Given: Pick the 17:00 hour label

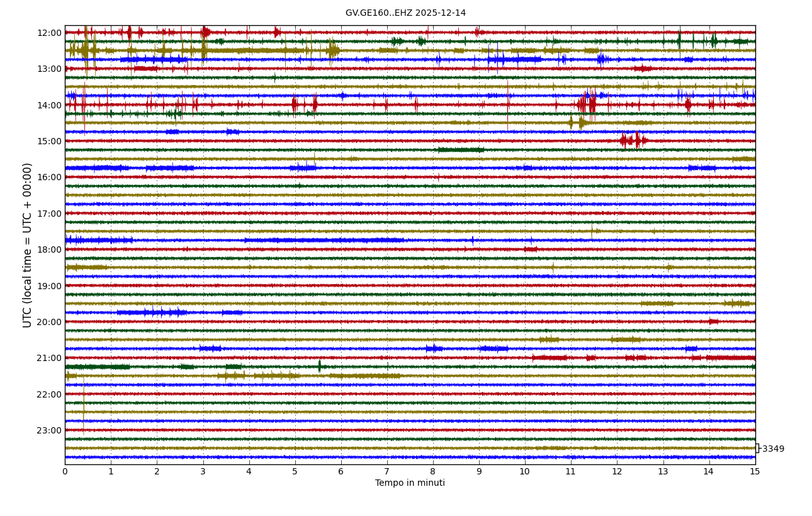Looking at the screenshot, I should point(49,214).
